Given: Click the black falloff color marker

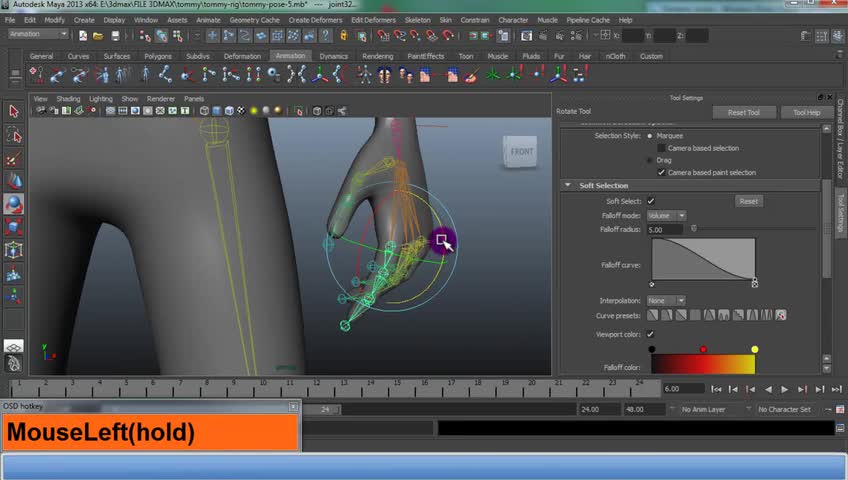Looking at the screenshot, I should pos(652,349).
